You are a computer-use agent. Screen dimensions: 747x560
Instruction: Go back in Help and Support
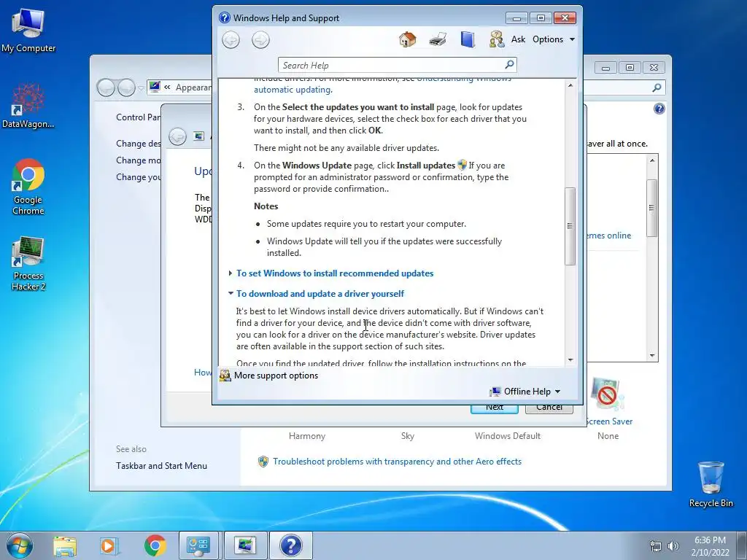pos(231,39)
